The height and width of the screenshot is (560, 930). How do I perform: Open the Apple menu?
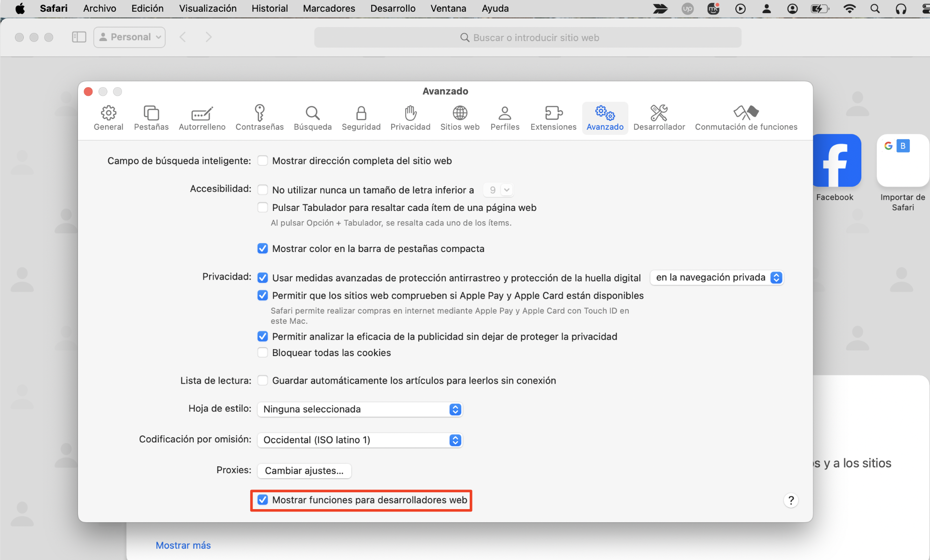point(20,8)
